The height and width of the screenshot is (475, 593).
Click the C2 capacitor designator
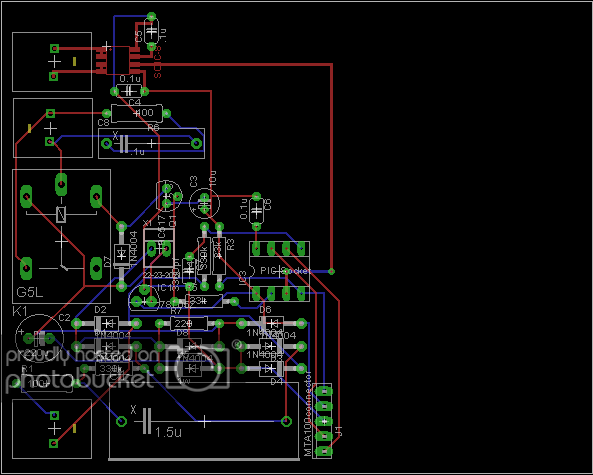click(x=64, y=318)
